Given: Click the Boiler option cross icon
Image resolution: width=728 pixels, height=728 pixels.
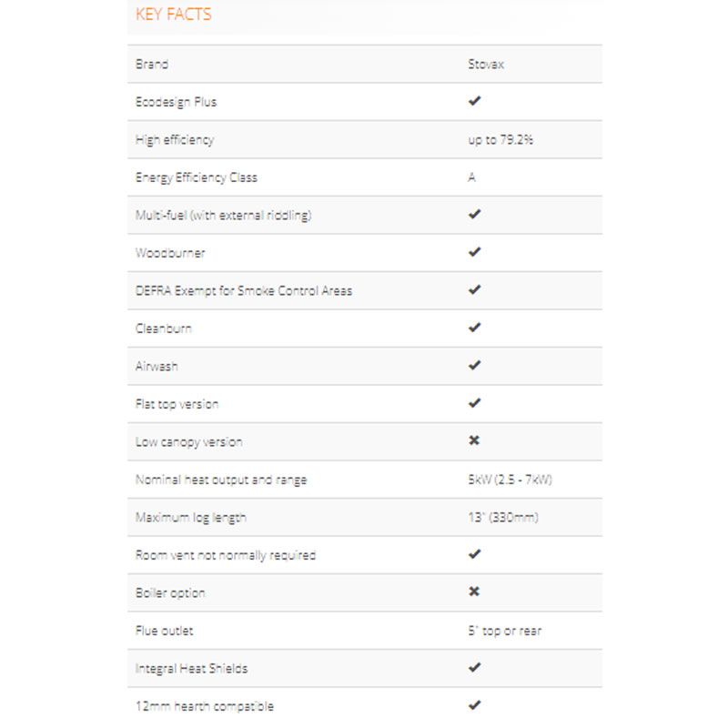Looking at the screenshot, I should click(474, 592).
